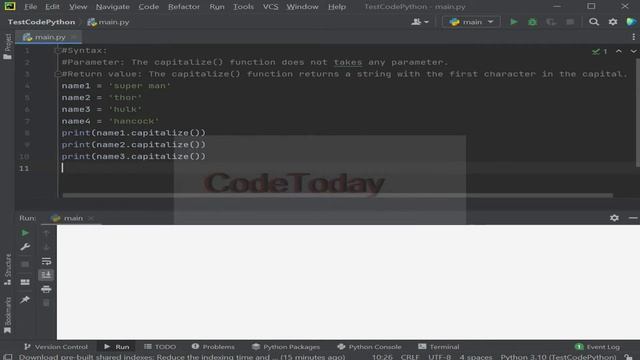The image size is (640, 360).
Task: Toggle soft-wrap in the Run console
Action: pyautogui.click(x=46, y=261)
